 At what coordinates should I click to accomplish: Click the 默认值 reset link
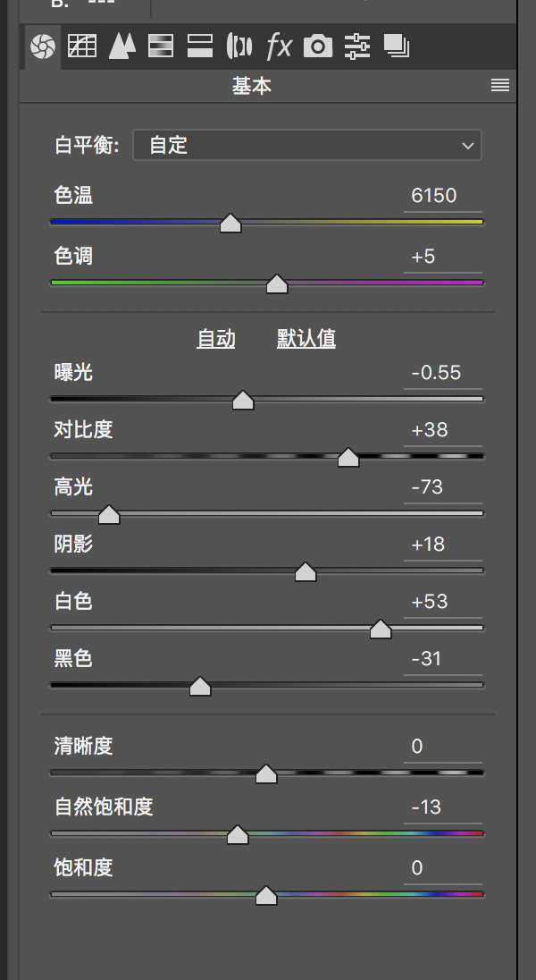[x=306, y=339]
